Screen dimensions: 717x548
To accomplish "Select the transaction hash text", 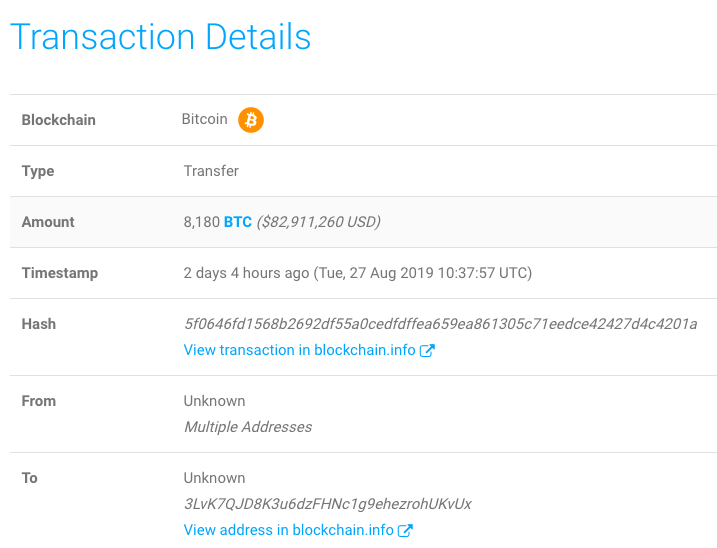I will [440, 324].
